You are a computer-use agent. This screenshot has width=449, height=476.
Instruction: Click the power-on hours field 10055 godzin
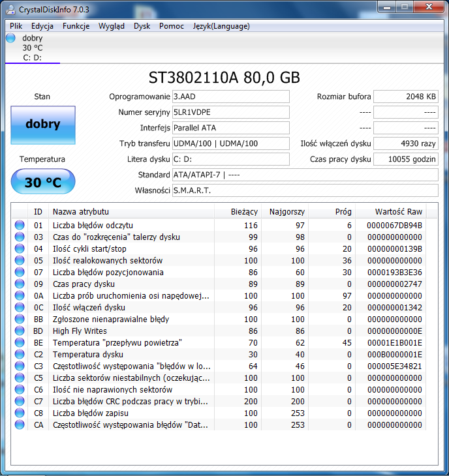pyautogui.click(x=406, y=159)
